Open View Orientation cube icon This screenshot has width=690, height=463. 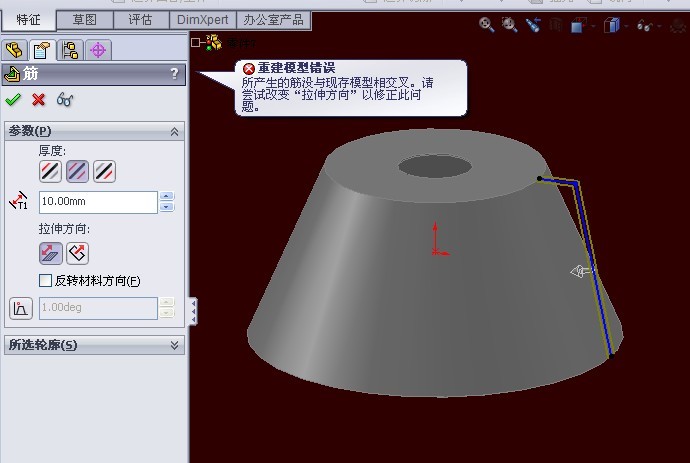tap(579, 25)
